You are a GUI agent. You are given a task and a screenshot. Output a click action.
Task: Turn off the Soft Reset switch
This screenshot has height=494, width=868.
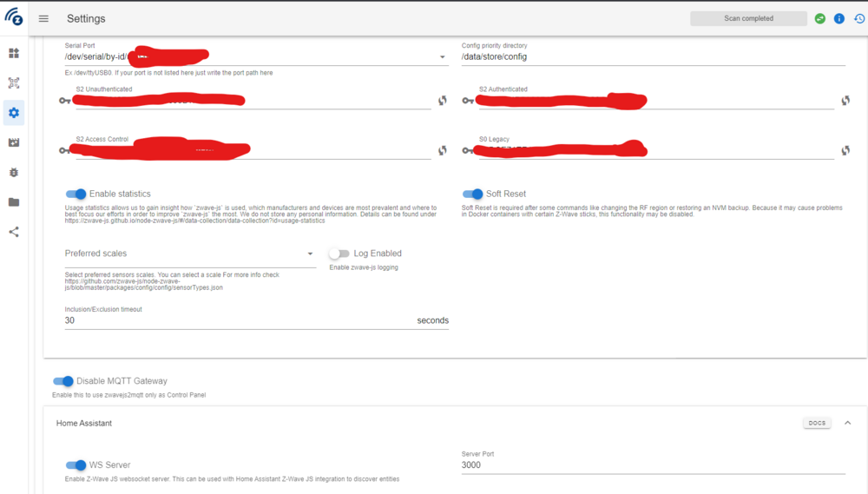[472, 194]
